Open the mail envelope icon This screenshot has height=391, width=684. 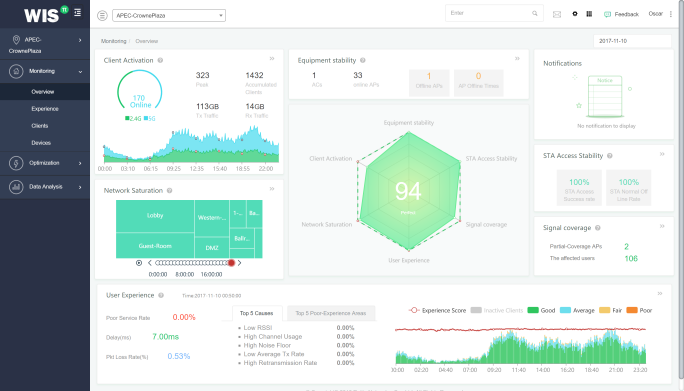pos(557,14)
